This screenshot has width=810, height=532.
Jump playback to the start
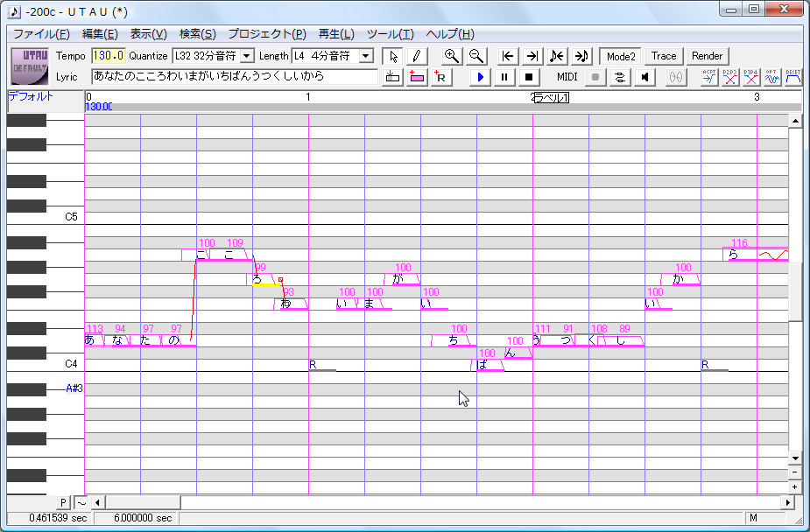507,55
